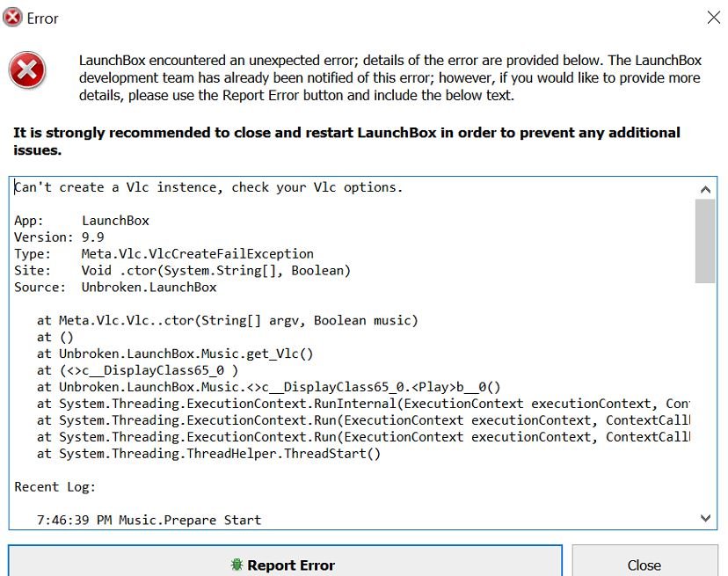Click the scrollbar up arrow in error details
The image size is (728, 576).
[x=705, y=189]
